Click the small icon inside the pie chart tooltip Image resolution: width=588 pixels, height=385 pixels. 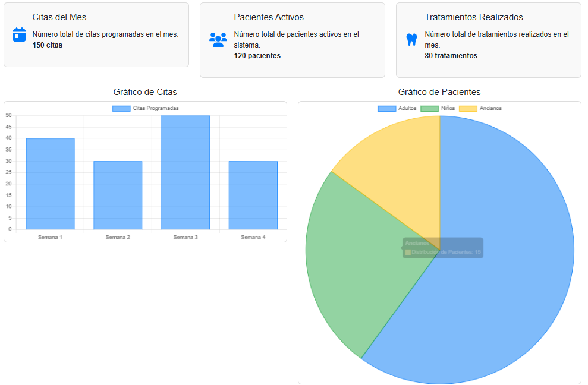click(x=409, y=251)
